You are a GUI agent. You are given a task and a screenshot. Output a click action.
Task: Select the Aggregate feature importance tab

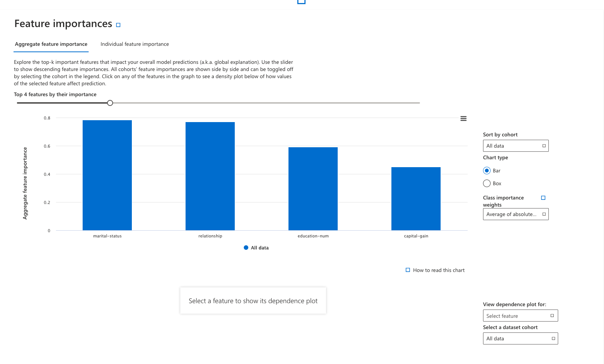tap(51, 44)
